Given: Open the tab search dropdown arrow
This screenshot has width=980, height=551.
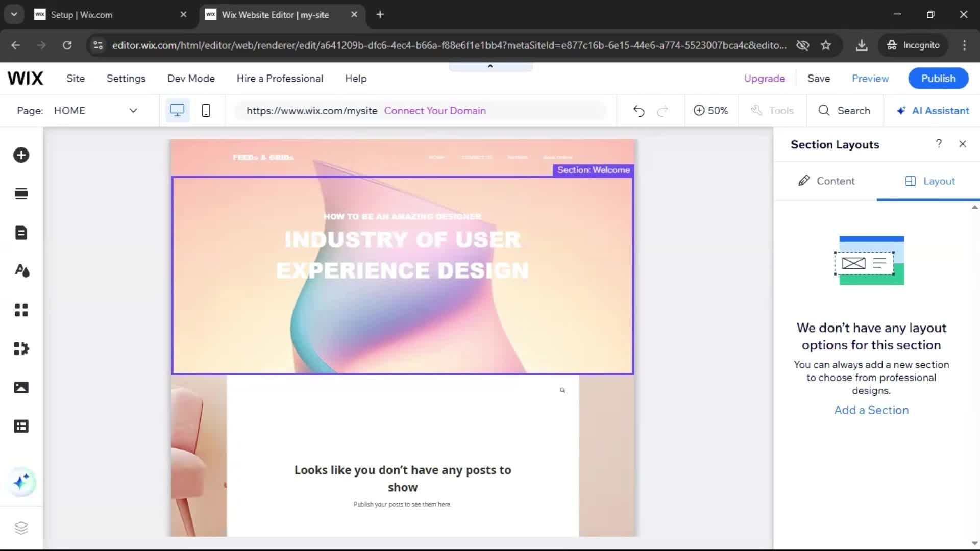Looking at the screenshot, I should pos(14,15).
